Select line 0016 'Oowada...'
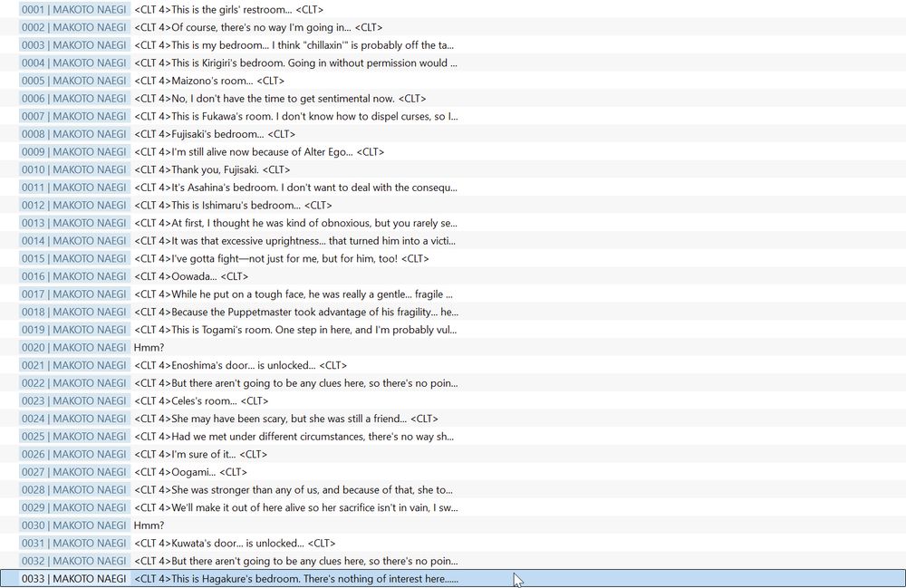The width and height of the screenshot is (906, 588). coord(453,276)
